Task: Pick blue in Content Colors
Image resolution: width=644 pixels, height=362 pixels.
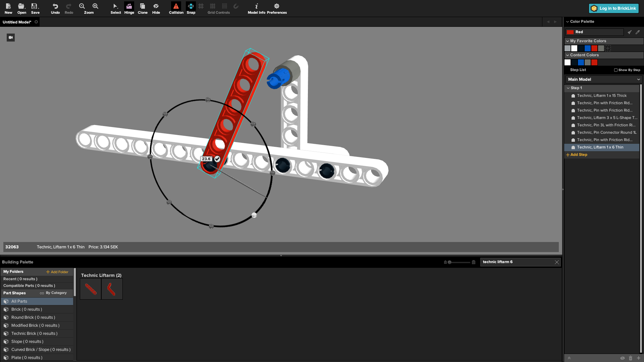Action: pos(581,62)
